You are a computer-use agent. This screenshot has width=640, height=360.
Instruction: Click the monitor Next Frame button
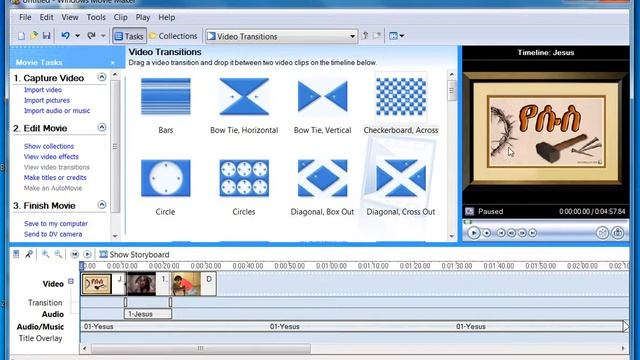point(522,233)
